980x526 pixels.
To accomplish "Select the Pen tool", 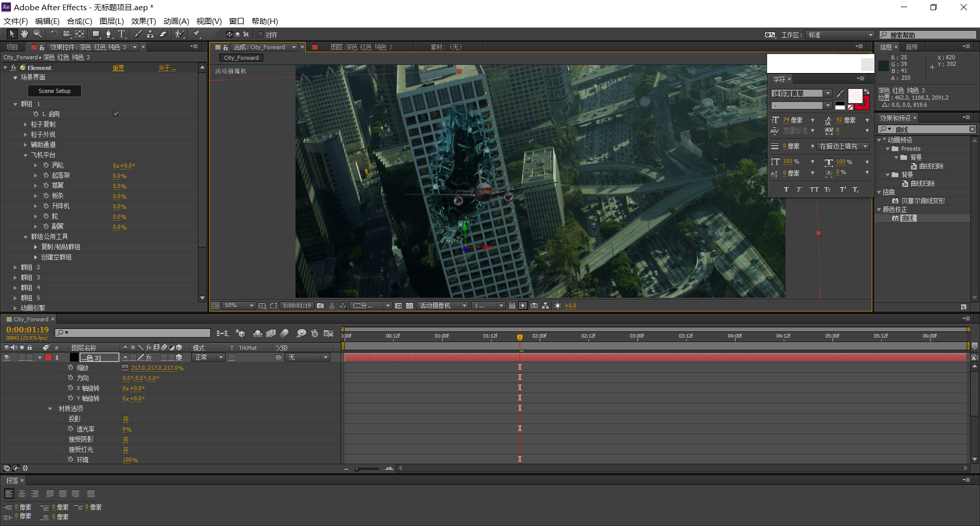I will pyautogui.click(x=108, y=34).
